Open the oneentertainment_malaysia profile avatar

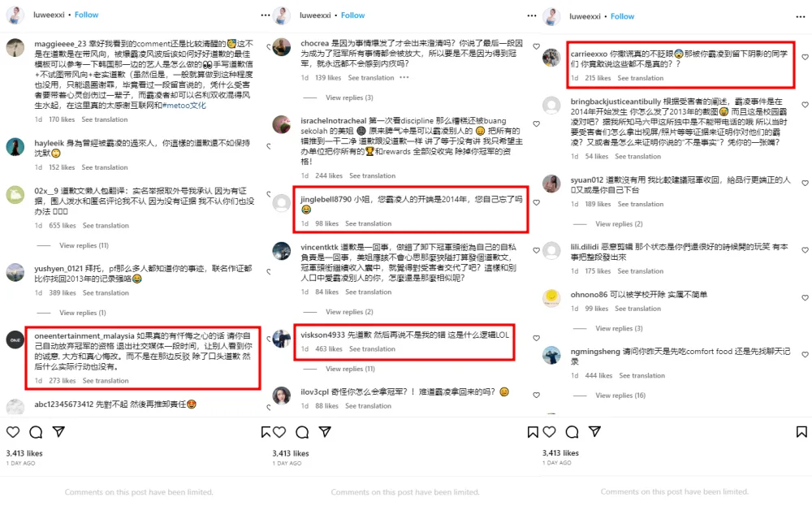point(15,339)
